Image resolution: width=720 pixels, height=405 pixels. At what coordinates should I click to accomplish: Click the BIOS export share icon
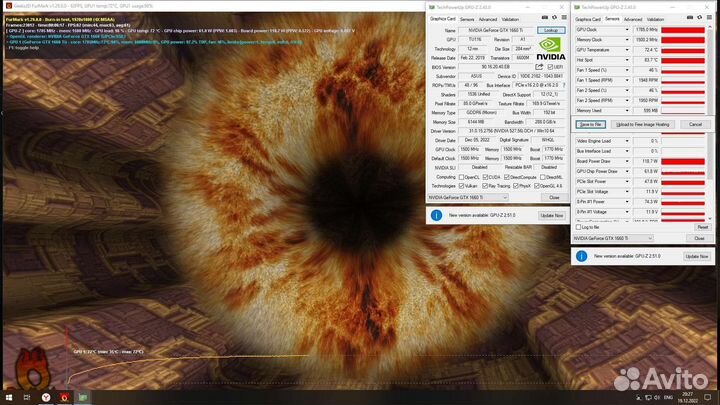pos(539,67)
